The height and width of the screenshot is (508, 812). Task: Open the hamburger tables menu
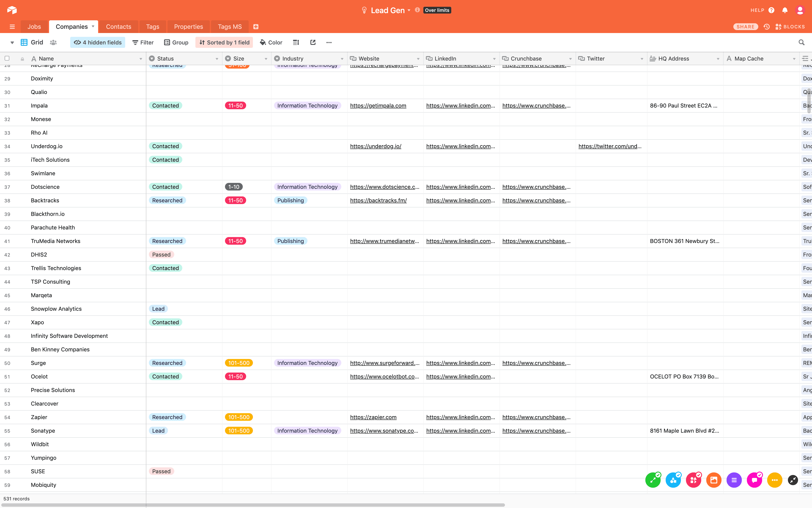click(12, 26)
